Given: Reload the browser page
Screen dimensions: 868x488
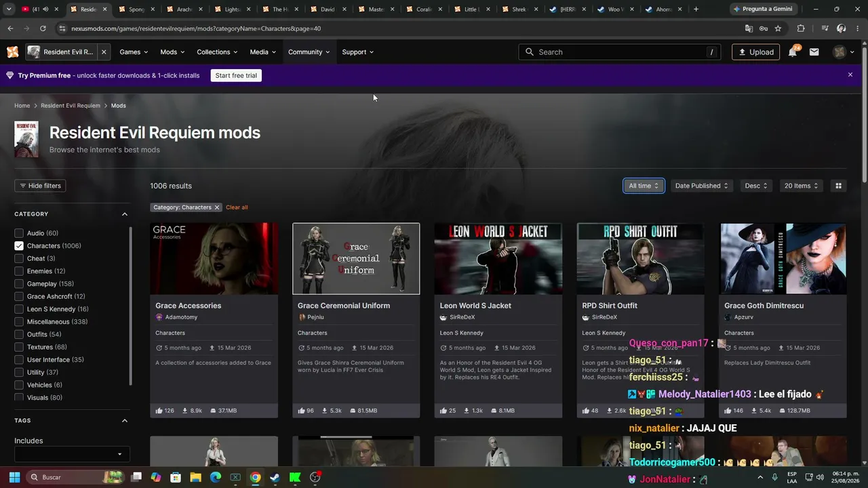Looking at the screenshot, I should (x=43, y=28).
